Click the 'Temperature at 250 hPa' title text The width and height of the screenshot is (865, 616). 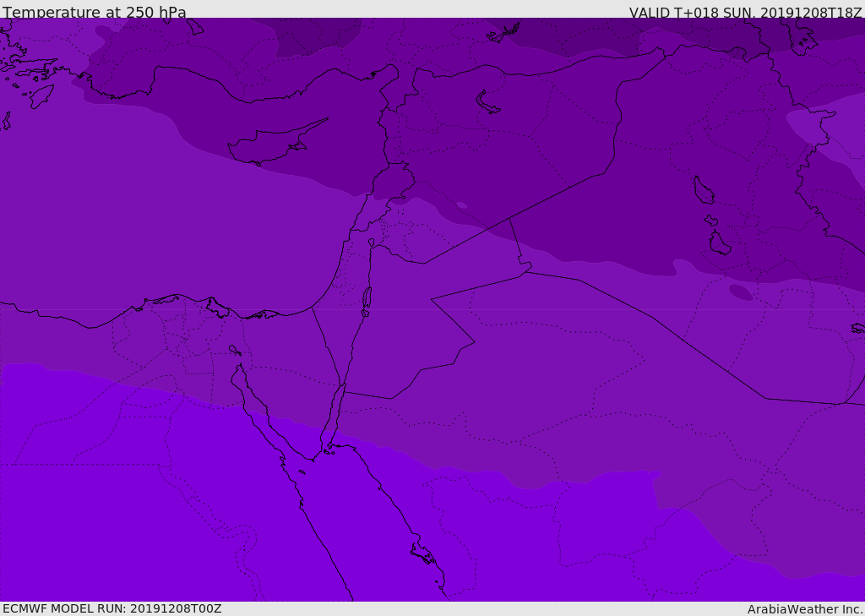(x=95, y=12)
